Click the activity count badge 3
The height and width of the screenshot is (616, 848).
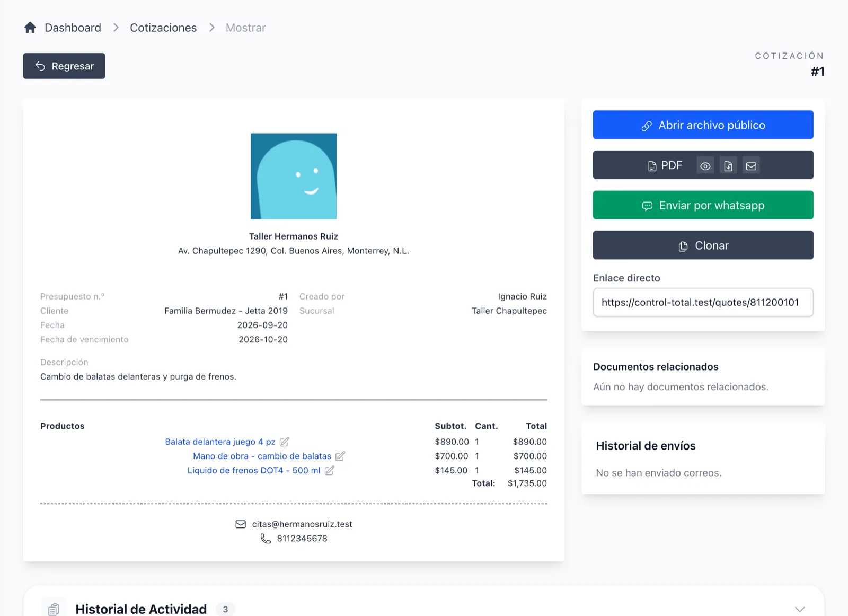(x=225, y=609)
